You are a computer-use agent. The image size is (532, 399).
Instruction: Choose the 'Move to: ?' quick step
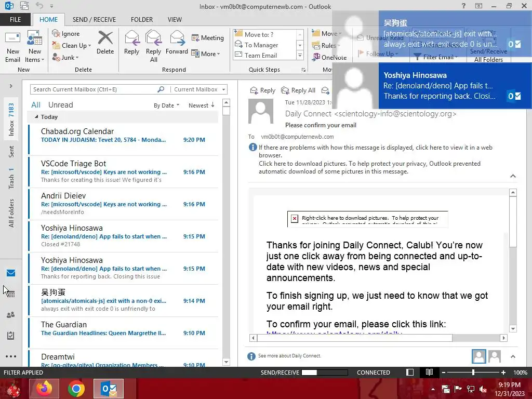click(264, 34)
